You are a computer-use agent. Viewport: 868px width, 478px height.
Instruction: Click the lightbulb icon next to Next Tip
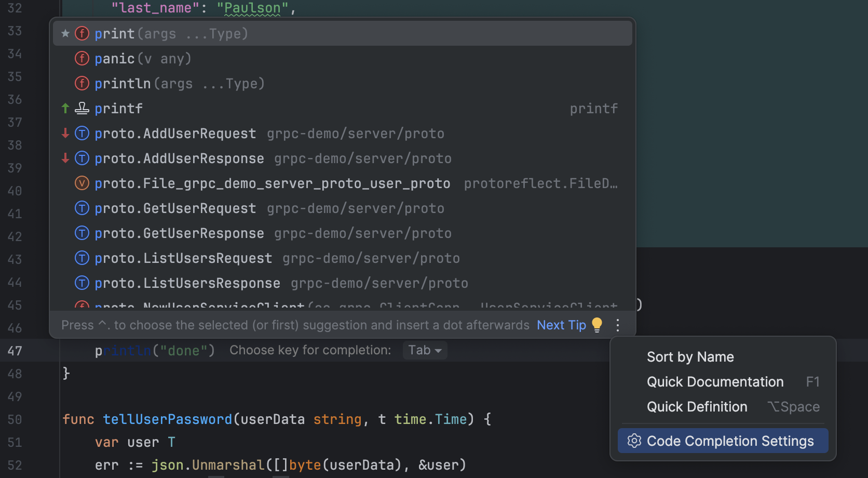click(x=596, y=324)
